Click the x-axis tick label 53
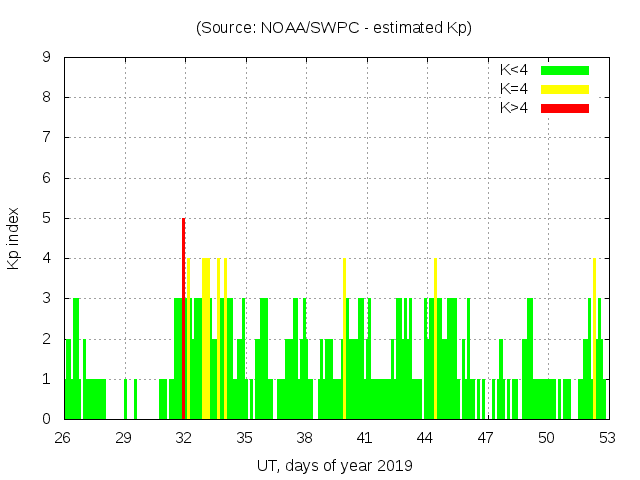The width and height of the screenshot is (640, 480). 606,438
